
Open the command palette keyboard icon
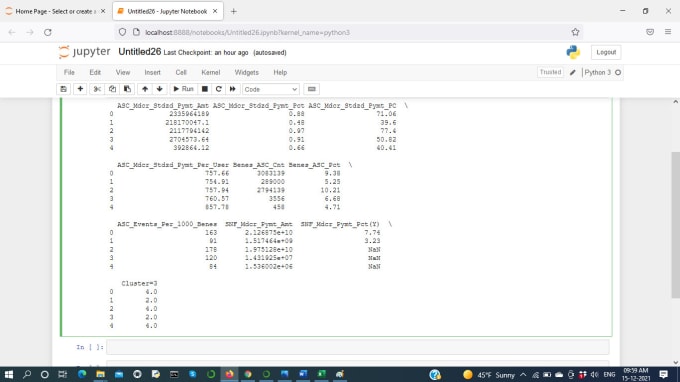click(x=311, y=89)
